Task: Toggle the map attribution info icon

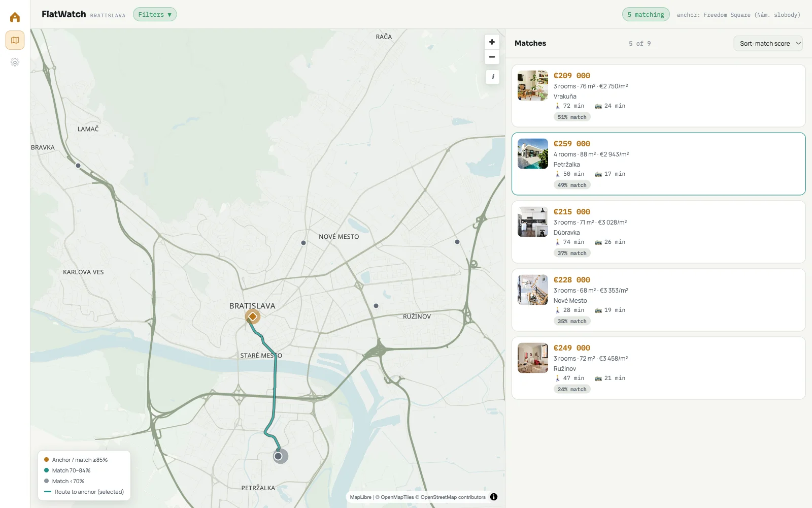Action: coord(494,497)
